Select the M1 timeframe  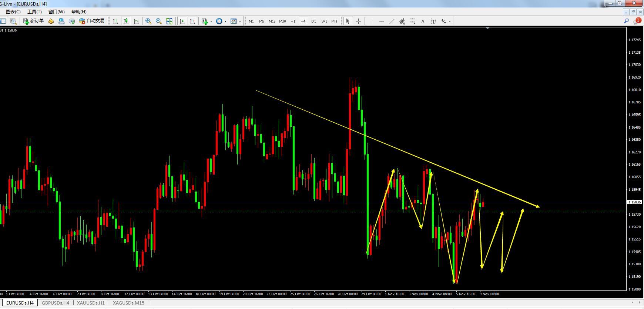(x=251, y=21)
